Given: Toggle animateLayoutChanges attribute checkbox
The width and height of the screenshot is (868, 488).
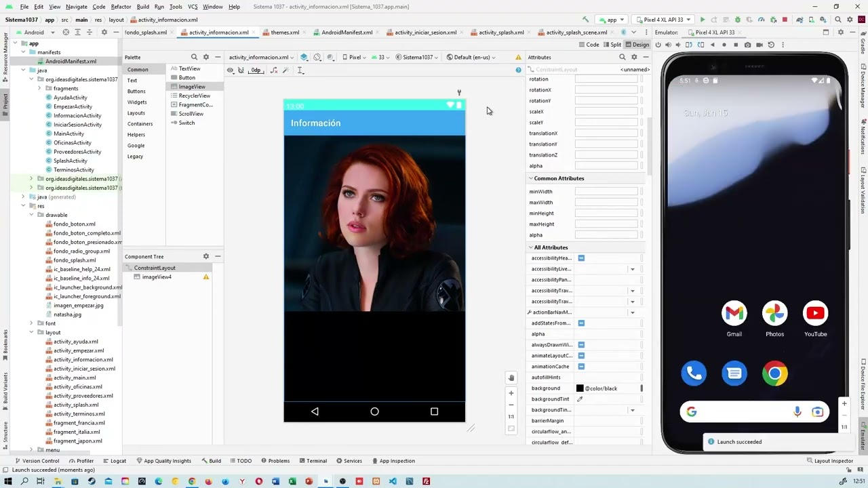Looking at the screenshot, I should tap(581, 356).
